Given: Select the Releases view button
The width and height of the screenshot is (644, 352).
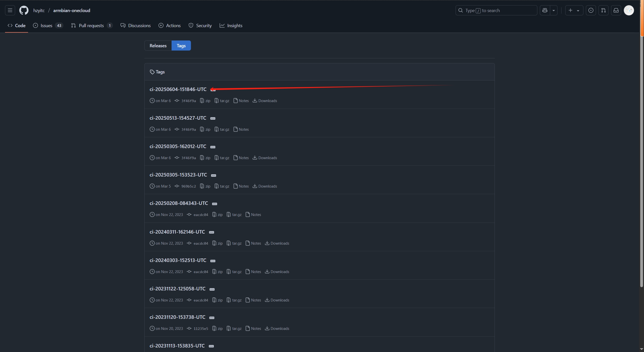Looking at the screenshot, I should (158, 46).
